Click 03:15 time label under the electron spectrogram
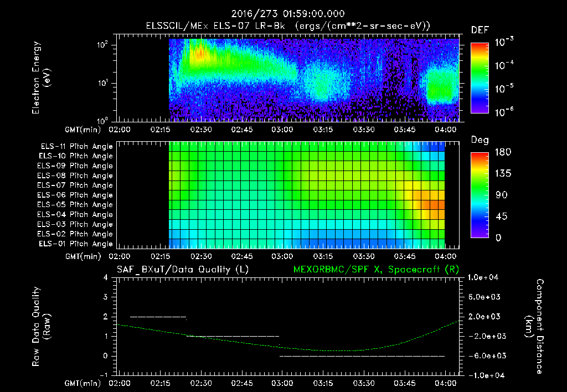Viewport: 567px width, 392px height. pos(323,130)
